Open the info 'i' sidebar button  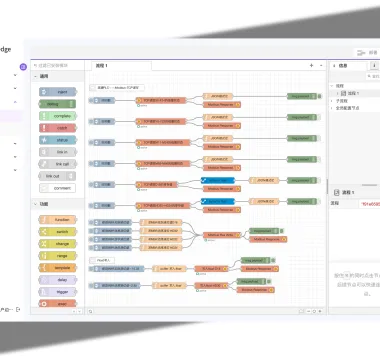374,66
